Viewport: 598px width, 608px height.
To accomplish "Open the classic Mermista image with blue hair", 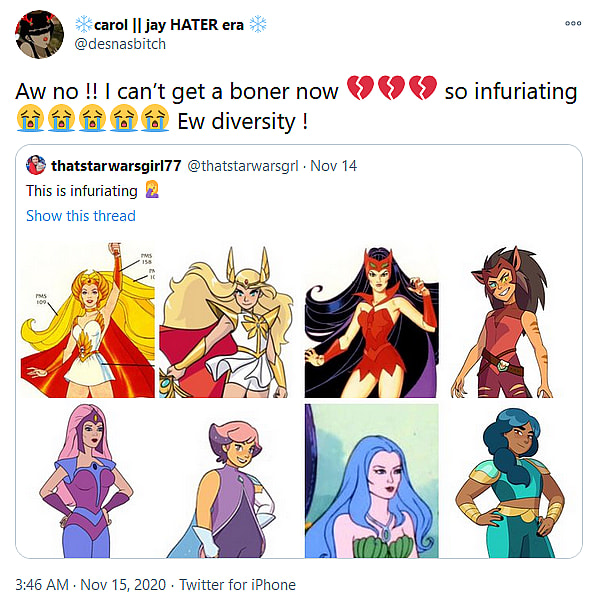I will [x=372, y=481].
